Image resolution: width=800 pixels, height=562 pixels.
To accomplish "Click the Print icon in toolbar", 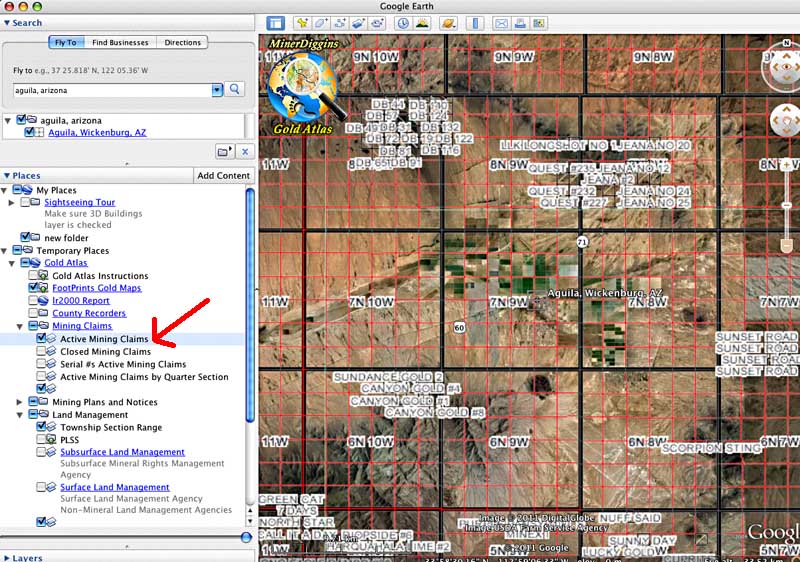I will (x=520, y=23).
